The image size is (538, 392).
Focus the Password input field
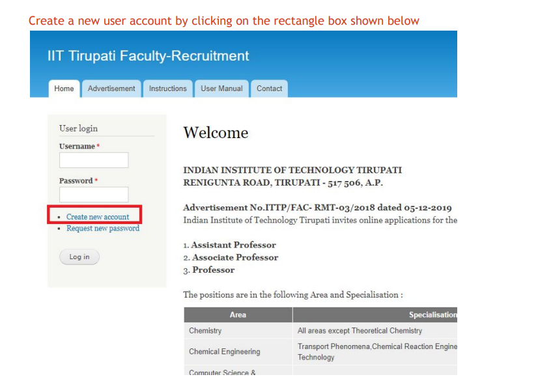(94, 195)
